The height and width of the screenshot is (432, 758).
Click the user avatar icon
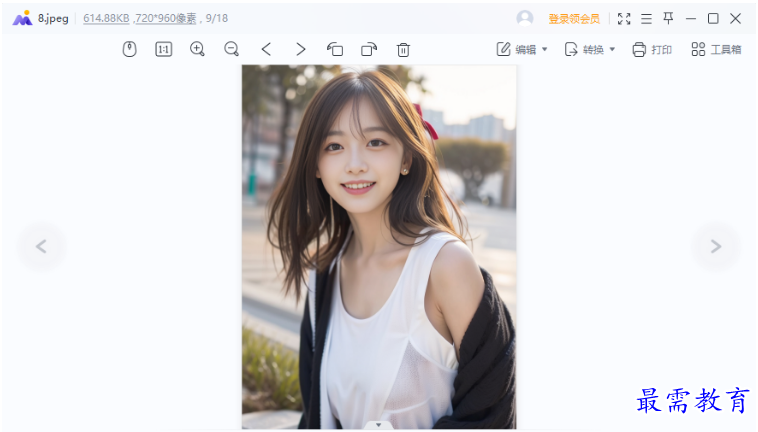[525, 18]
